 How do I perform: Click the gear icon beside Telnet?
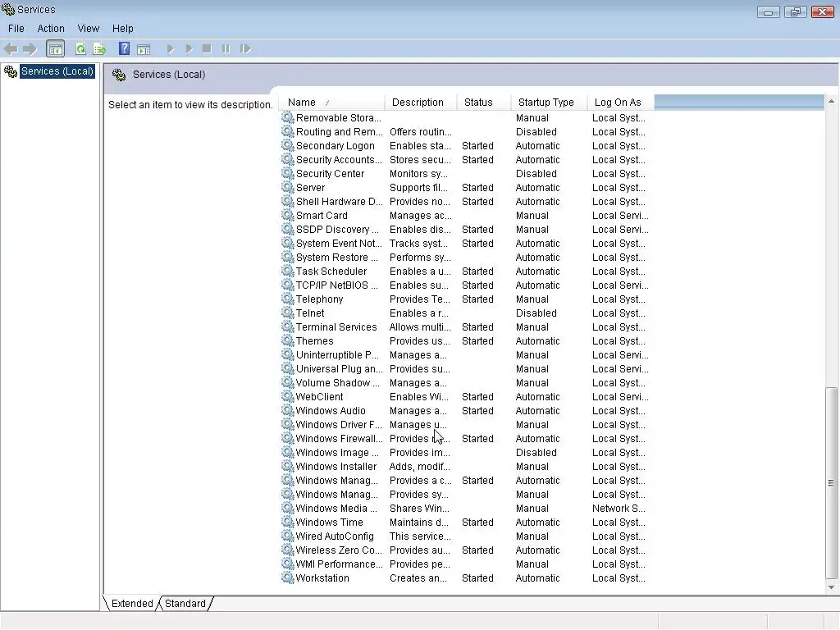[288, 313]
